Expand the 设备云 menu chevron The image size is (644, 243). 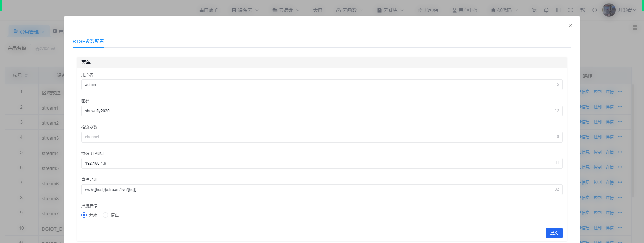257,10
